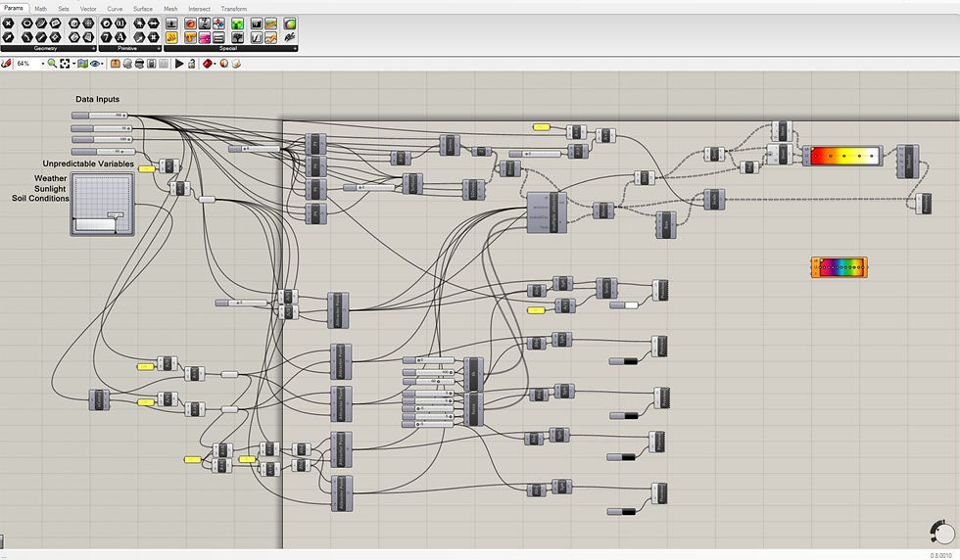This screenshot has height=560, width=960.
Task: Select the 'Soil Conditions' scribble label
Action: pos(40,199)
